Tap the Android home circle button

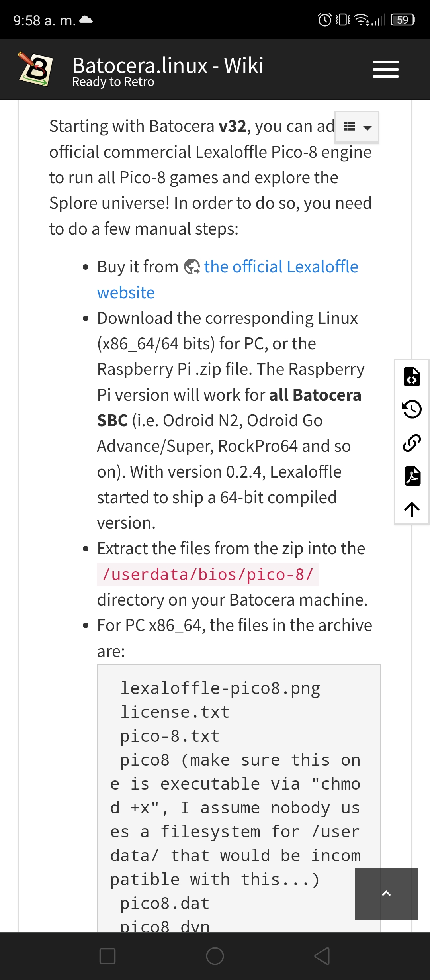[x=215, y=956]
